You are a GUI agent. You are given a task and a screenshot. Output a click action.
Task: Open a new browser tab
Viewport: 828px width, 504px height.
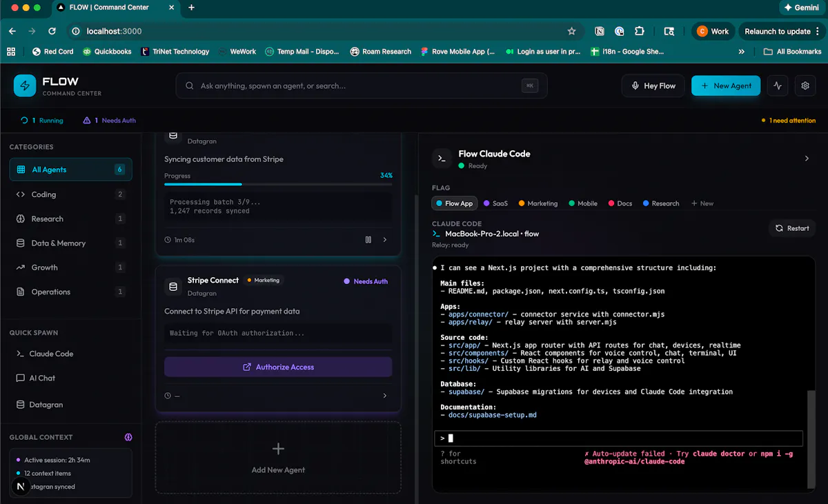[x=191, y=8]
